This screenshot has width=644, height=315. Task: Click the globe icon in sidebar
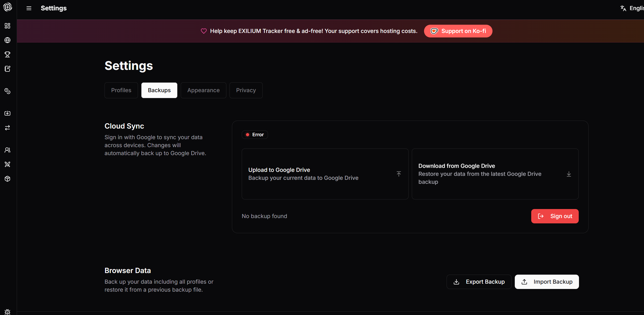point(7,40)
